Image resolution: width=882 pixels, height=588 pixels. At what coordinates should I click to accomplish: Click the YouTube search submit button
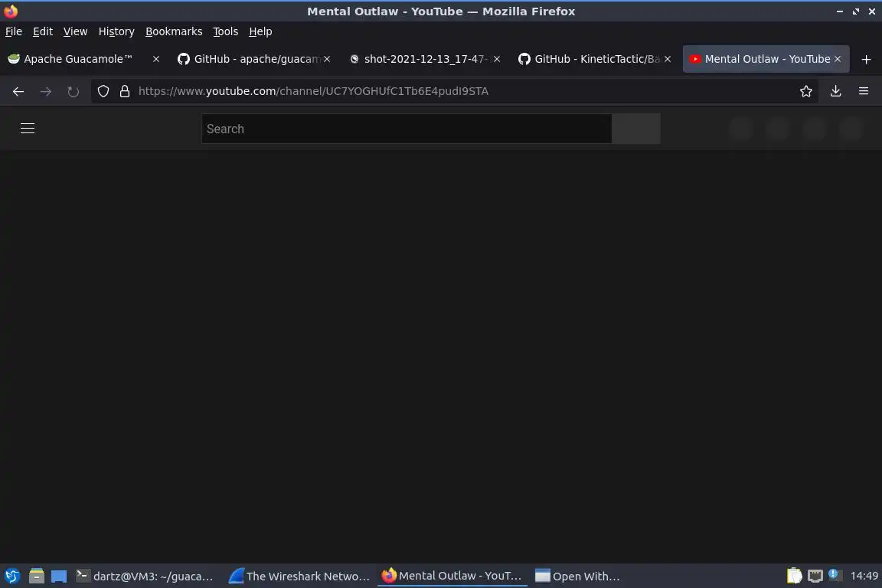coord(636,129)
